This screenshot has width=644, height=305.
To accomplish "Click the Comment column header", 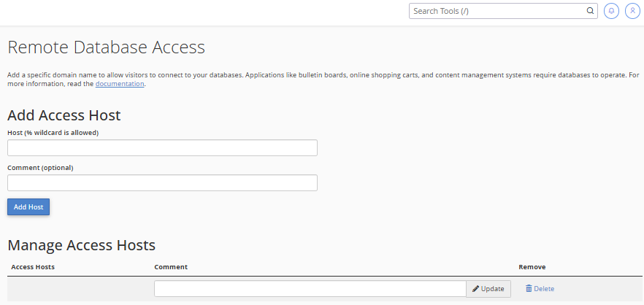I will click(x=171, y=267).
